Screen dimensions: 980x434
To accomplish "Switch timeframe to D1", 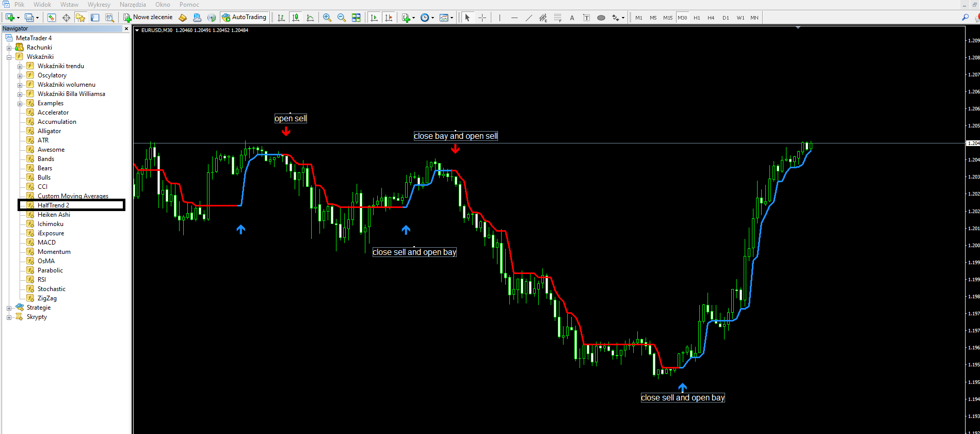I will (726, 18).
